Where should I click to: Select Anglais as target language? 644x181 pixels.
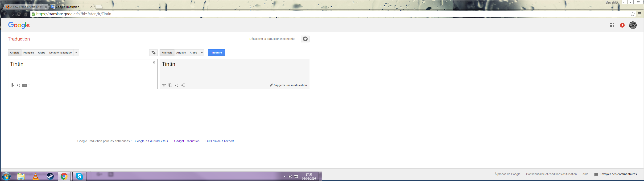(181, 53)
